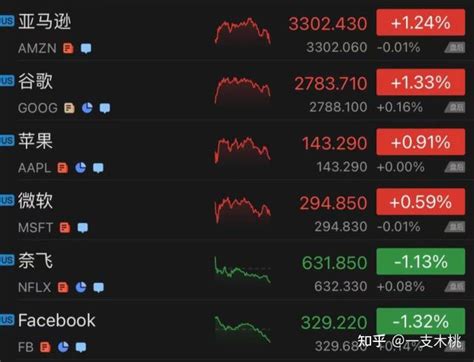474x362 pixels.
Task: Click the NFLX pie chart icon
Action: pos(81,287)
